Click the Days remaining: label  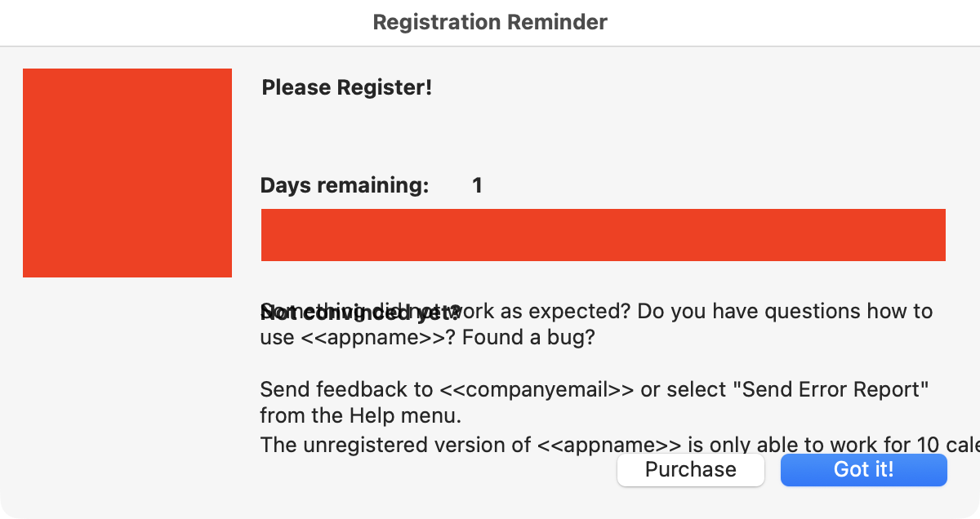point(344,185)
